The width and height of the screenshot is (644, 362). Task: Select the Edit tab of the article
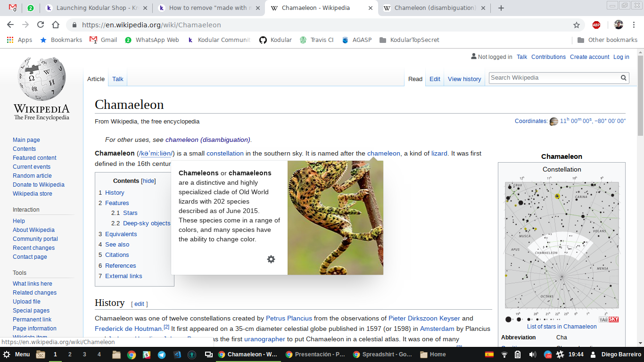(435, 79)
